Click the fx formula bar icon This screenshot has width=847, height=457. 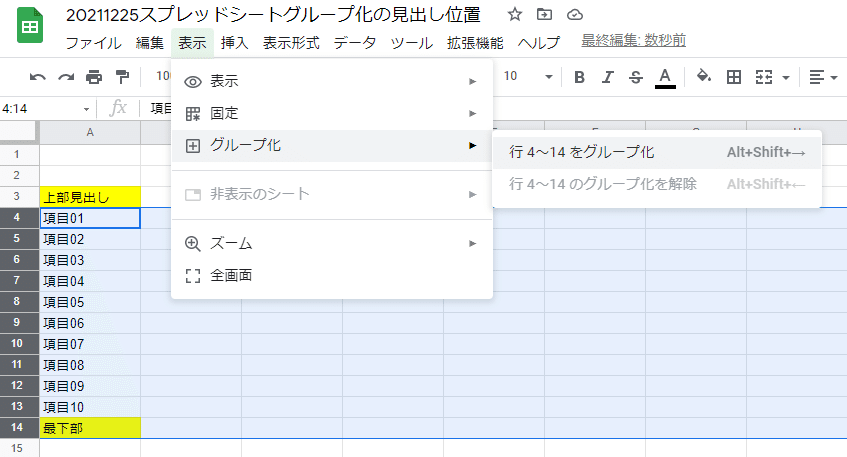click(118, 109)
